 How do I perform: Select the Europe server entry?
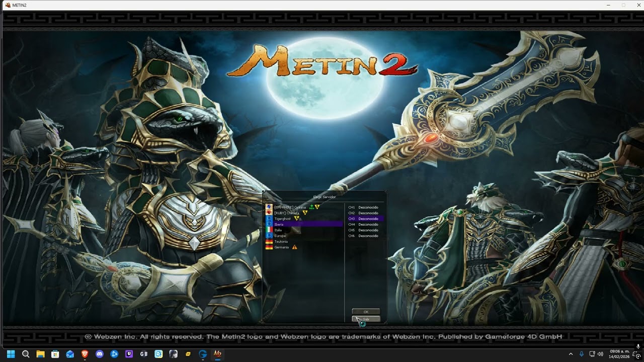pyautogui.click(x=304, y=236)
